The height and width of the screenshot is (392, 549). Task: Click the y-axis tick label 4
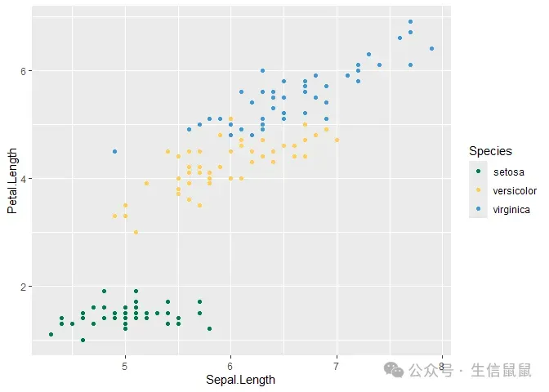24,179
